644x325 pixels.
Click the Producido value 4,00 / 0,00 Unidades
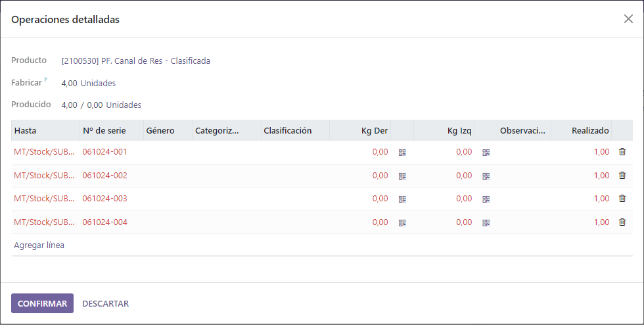[x=101, y=105]
